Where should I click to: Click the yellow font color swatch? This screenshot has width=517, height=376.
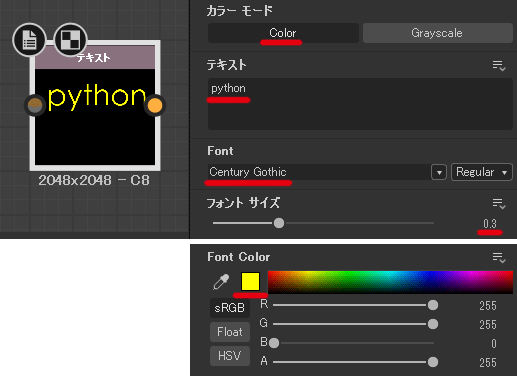click(250, 281)
